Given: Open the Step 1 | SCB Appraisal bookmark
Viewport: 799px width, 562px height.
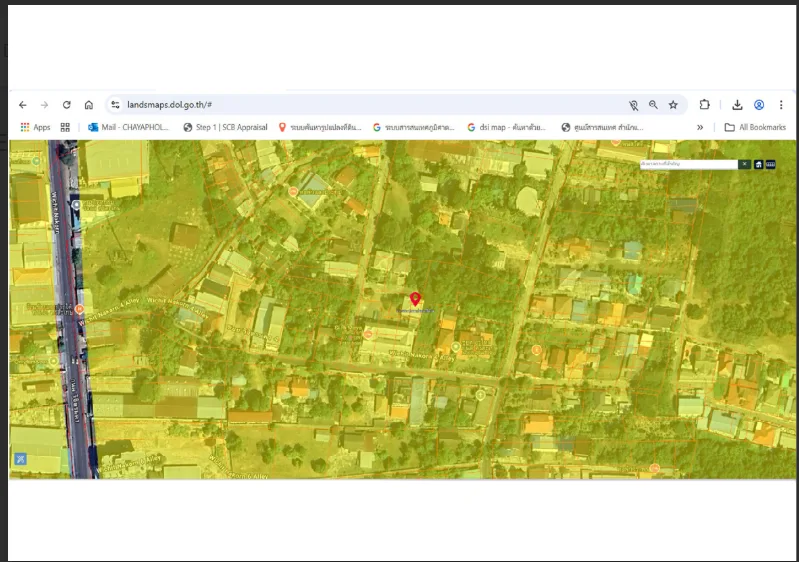Looking at the screenshot, I should 225,127.
